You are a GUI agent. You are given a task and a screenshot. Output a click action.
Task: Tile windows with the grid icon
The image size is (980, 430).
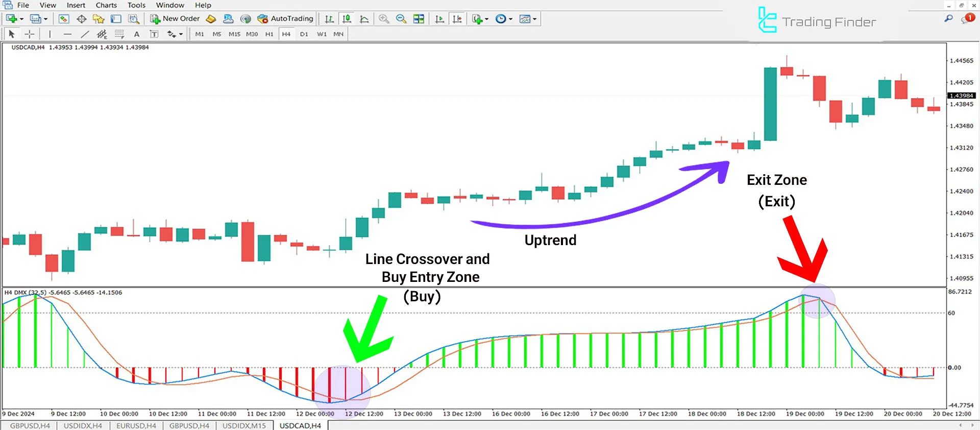[419, 19]
